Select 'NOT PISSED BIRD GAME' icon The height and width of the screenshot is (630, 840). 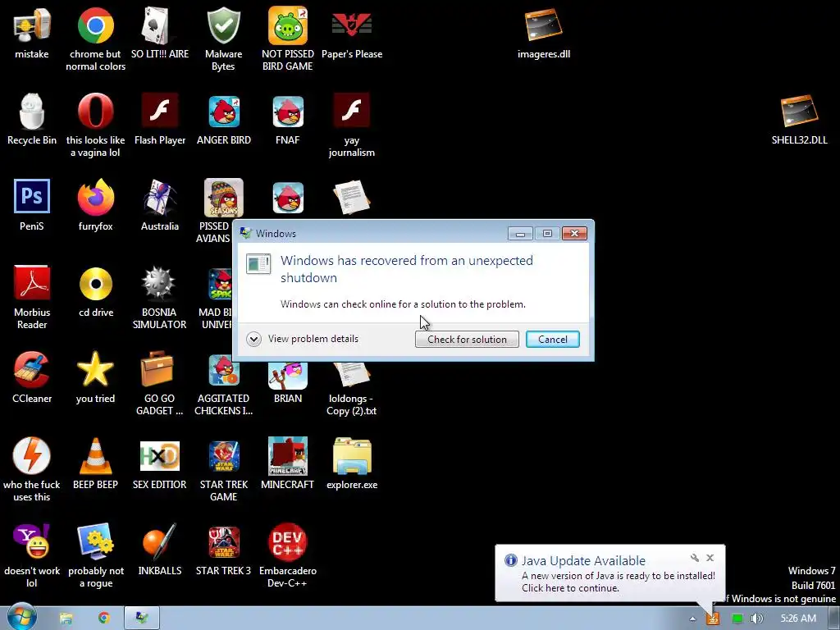[x=288, y=25]
